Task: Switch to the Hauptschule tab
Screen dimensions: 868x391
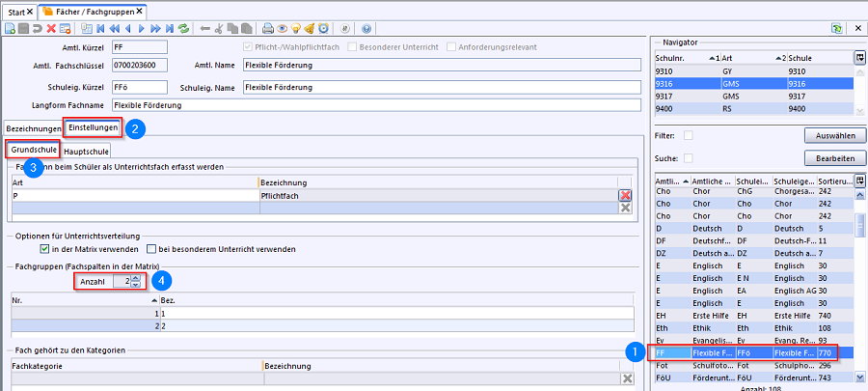Action: [x=85, y=151]
